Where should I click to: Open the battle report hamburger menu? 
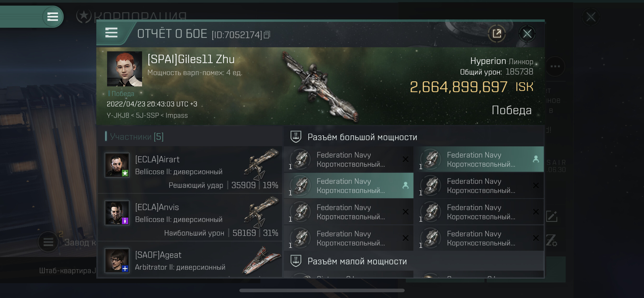click(111, 33)
